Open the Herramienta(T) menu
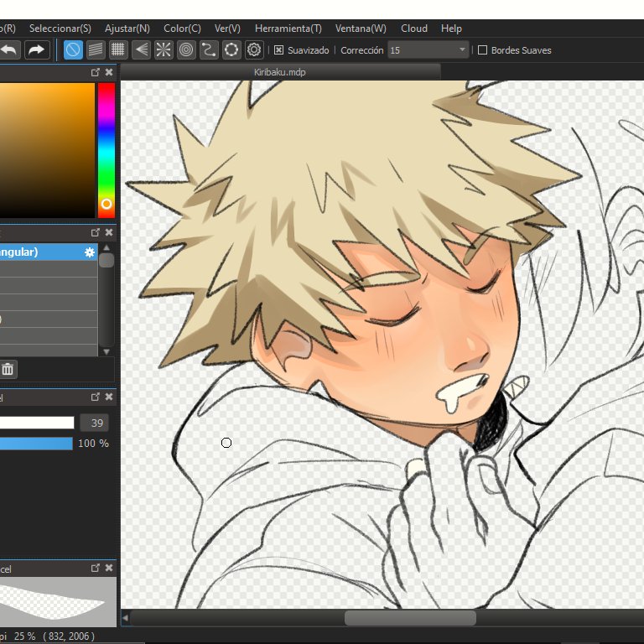The width and height of the screenshot is (644, 644). tap(288, 29)
